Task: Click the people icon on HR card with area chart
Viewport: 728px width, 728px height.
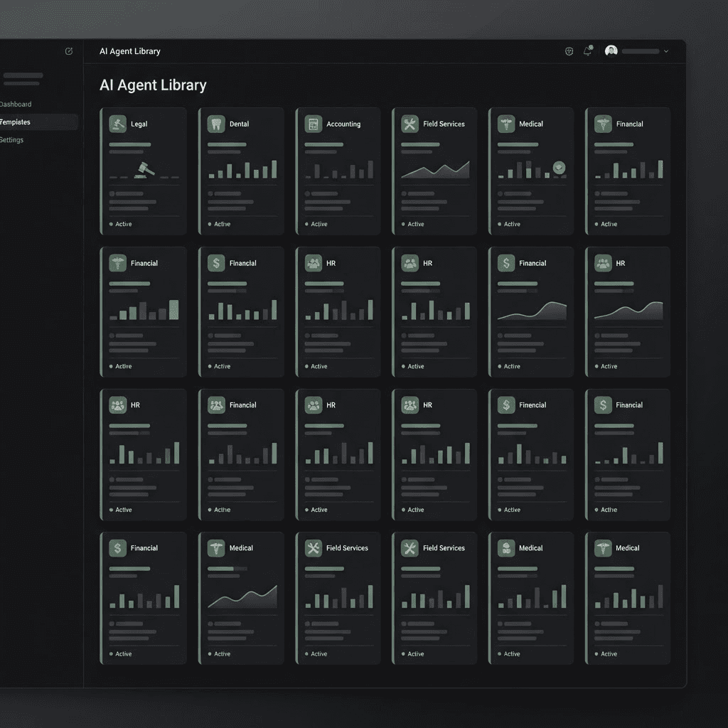Action: (x=603, y=263)
